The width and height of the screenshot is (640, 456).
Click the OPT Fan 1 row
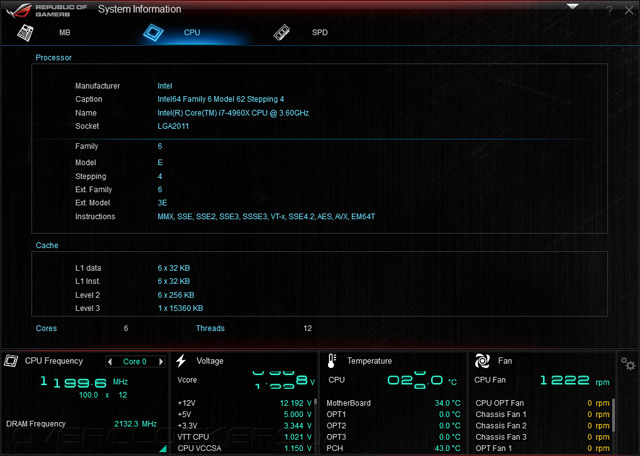pos(542,448)
